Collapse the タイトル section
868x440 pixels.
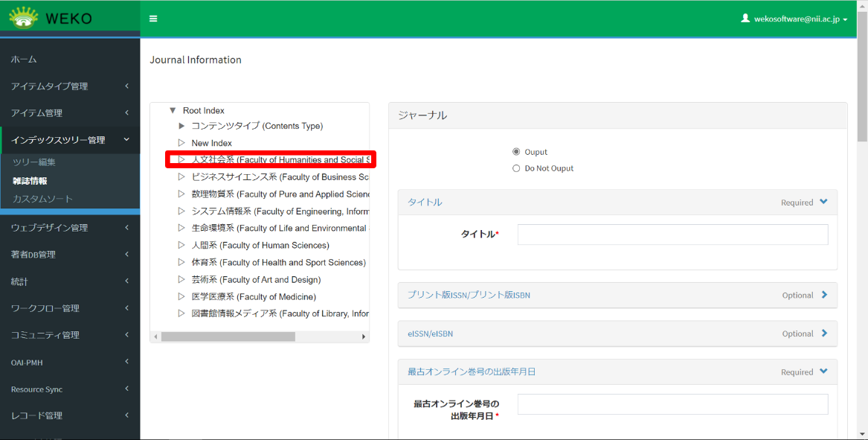click(824, 201)
